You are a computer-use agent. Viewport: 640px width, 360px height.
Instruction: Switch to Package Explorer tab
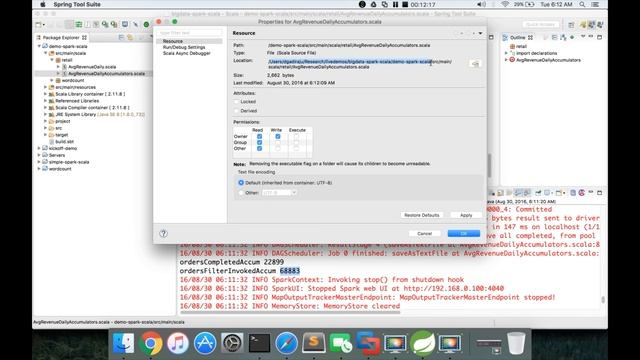(x=60, y=38)
